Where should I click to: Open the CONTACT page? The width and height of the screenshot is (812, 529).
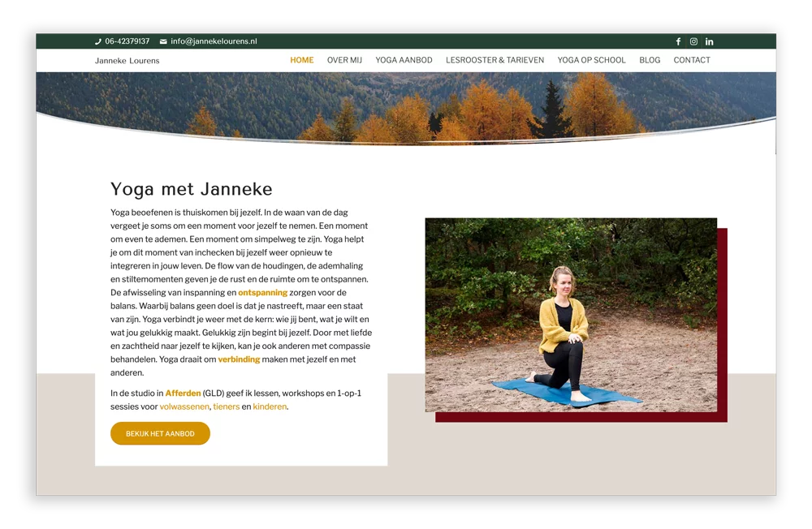[692, 60]
